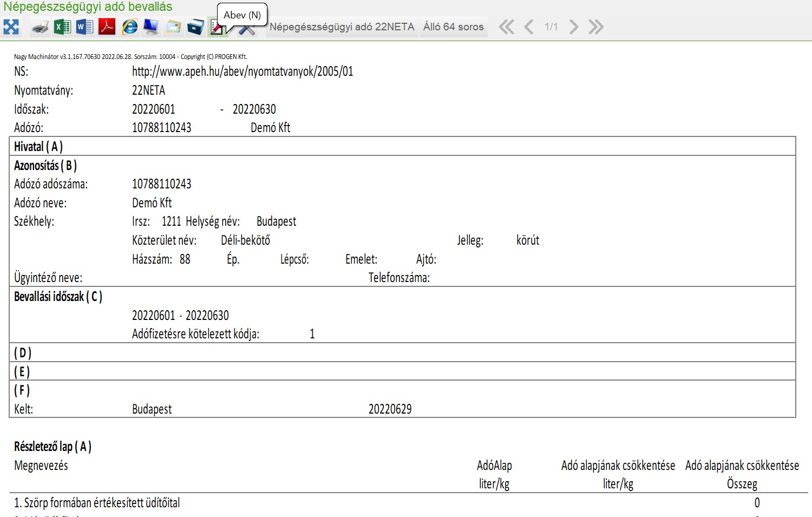Click the Álló 64 soros layout button

454,27
